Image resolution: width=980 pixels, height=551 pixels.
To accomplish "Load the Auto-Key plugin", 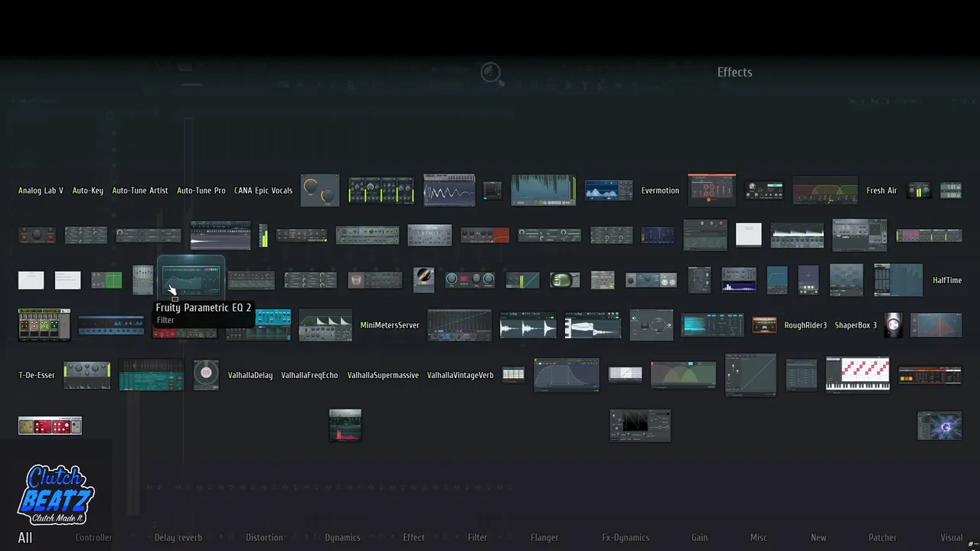I will point(88,191).
